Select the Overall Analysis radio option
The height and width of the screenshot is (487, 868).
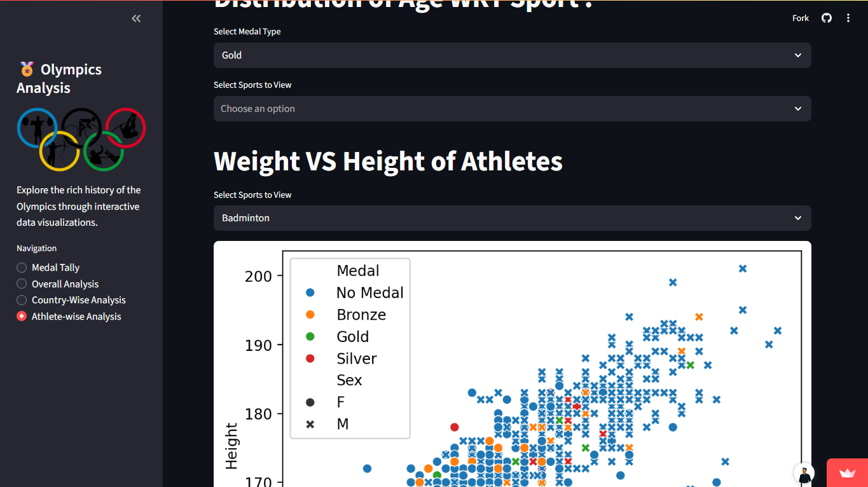(22, 284)
